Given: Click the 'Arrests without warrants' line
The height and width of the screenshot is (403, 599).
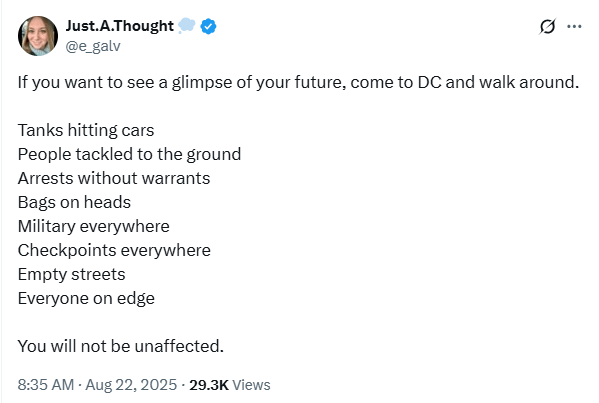Looking at the screenshot, I should pos(114,178).
